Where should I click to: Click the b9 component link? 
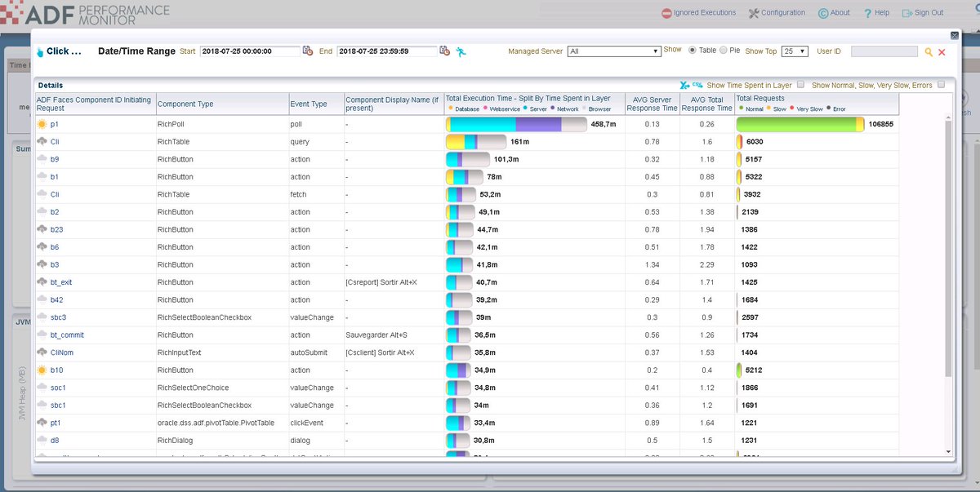(55, 159)
